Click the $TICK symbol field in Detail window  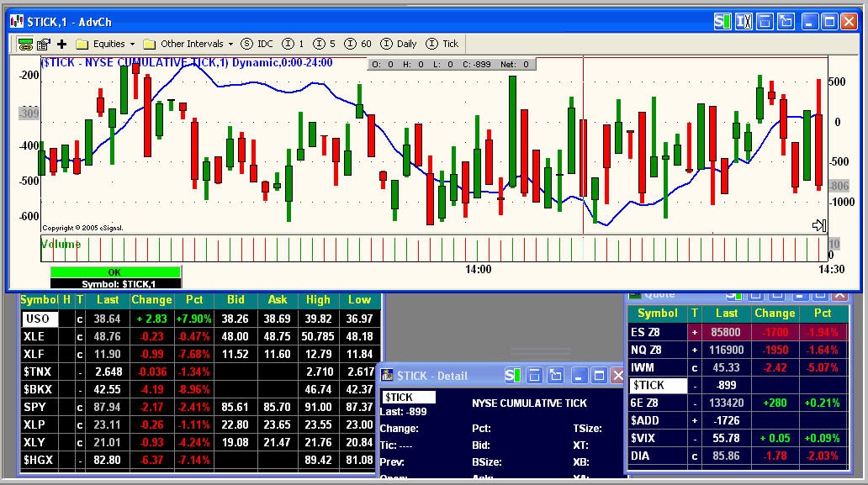point(409,397)
